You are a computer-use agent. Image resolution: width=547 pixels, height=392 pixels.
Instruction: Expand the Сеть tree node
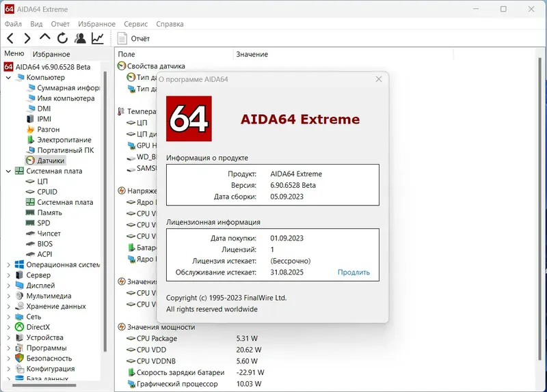[8, 317]
